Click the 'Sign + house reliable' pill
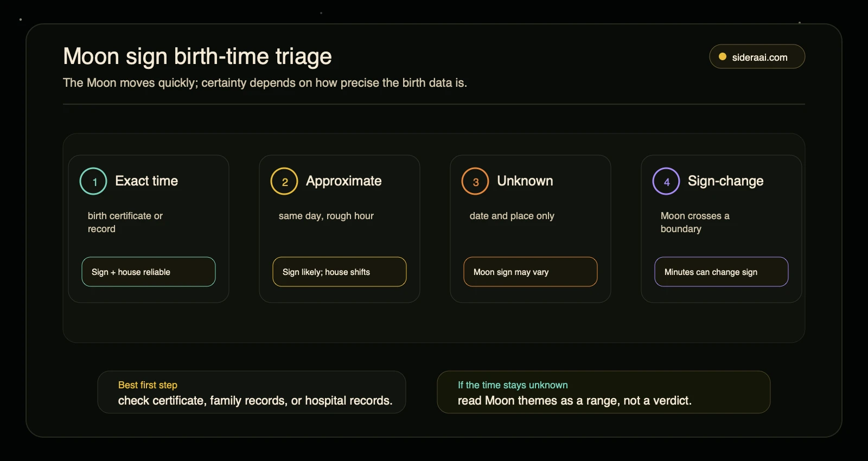This screenshot has width=868, height=461. click(149, 272)
